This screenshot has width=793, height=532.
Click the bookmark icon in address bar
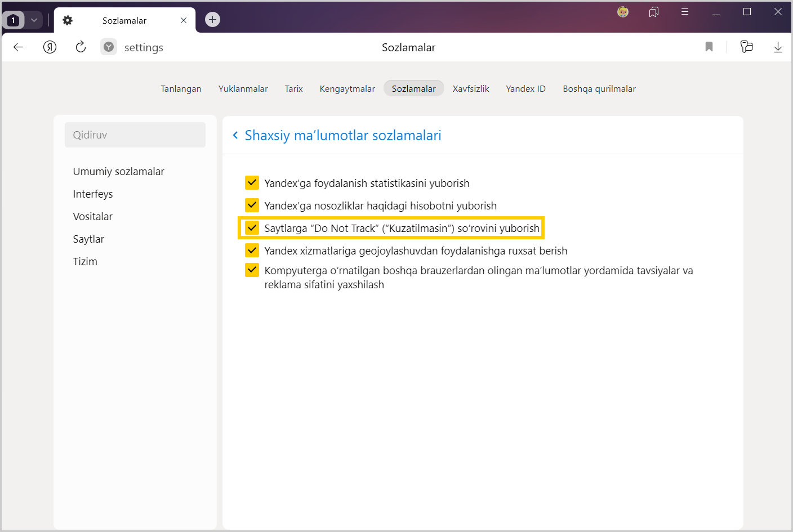point(709,47)
